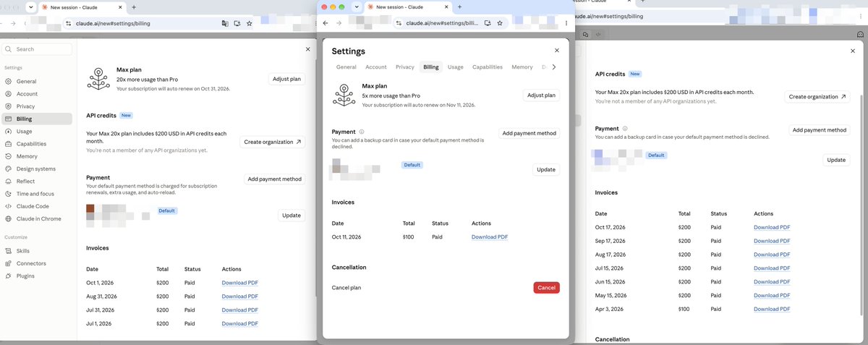Image resolution: width=868 pixels, height=345 pixels.
Task: Download PDF for Oct 11, 2026 invoice
Action: pos(490,237)
